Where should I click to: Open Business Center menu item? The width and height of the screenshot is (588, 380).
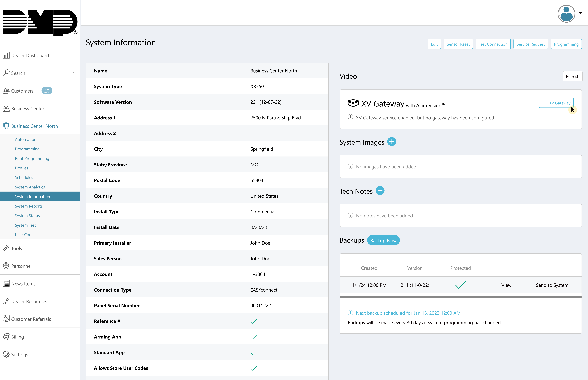click(x=40, y=108)
